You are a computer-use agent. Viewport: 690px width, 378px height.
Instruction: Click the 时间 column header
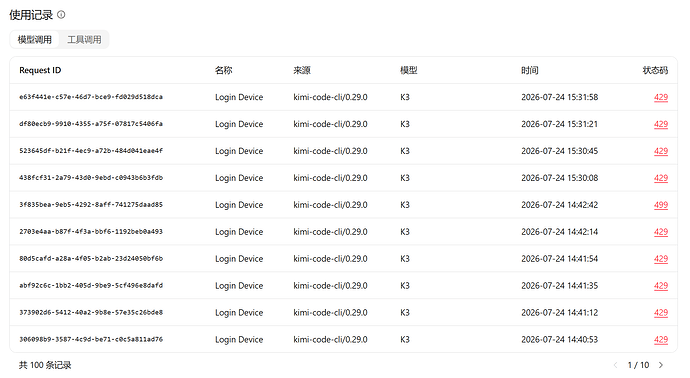coord(530,70)
